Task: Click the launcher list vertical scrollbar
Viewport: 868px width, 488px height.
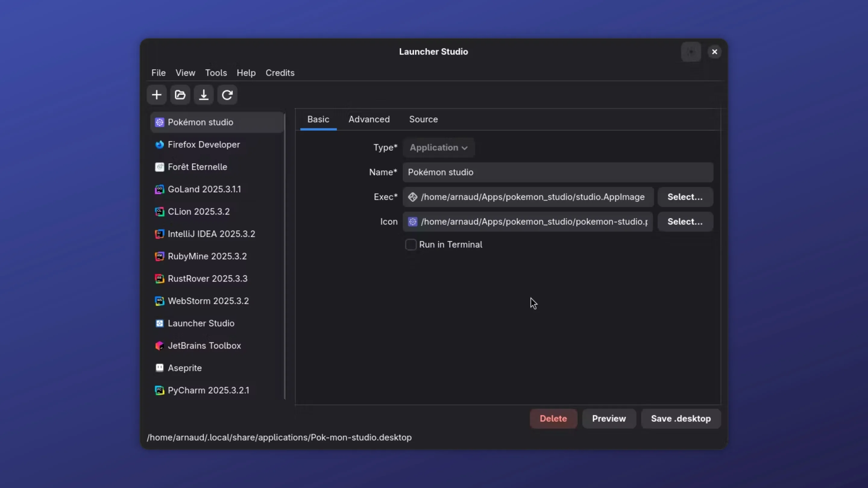Action: (285, 256)
